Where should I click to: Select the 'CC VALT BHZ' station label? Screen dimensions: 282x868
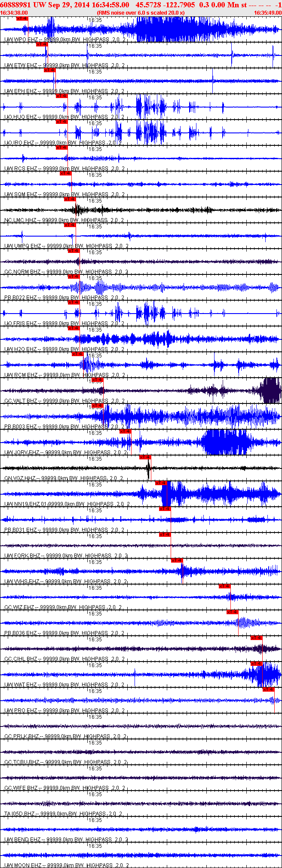(21, 401)
